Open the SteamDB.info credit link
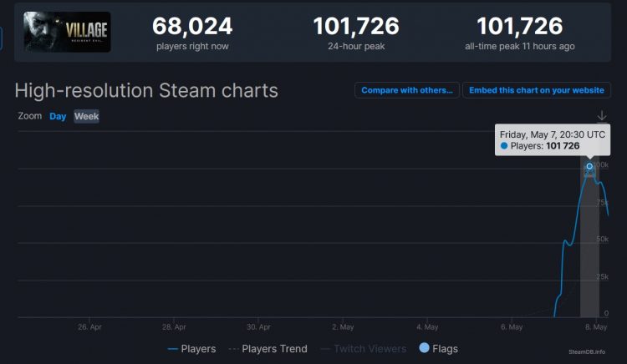This screenshot has width=627, height=364. tap(587, 352)
